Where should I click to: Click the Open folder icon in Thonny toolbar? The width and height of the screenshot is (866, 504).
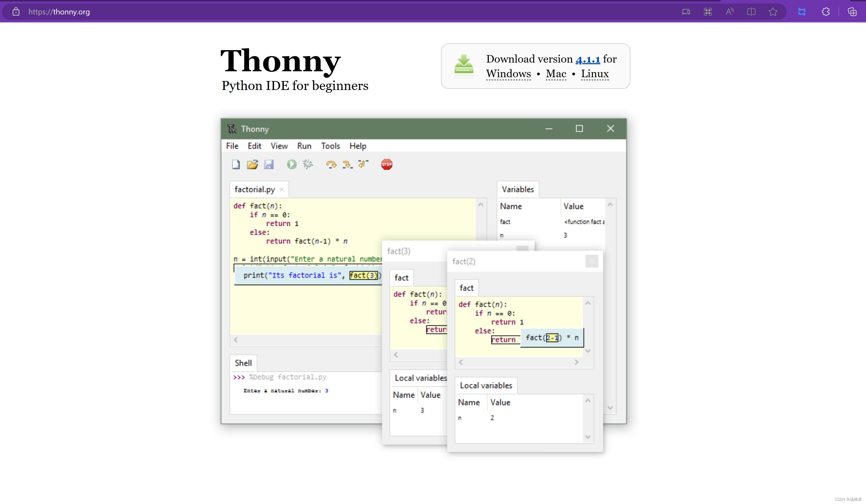point(252,164)
